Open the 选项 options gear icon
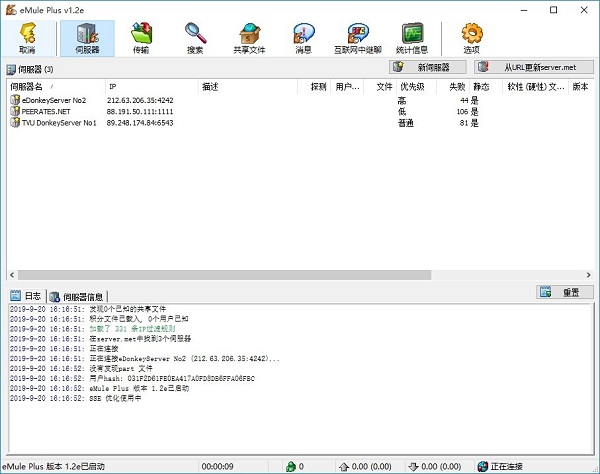The width and height of the screenshot is (600, 474). pos(471,38)
